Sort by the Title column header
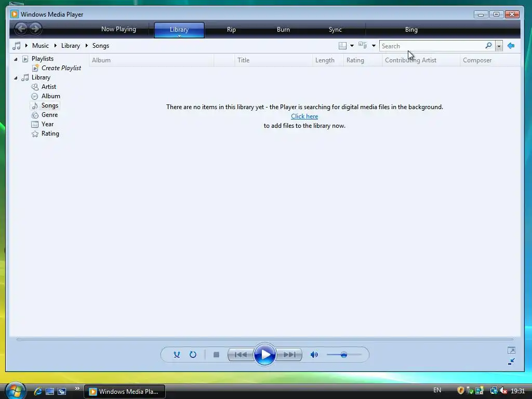The image size is (532, 399). coord(273,60)
